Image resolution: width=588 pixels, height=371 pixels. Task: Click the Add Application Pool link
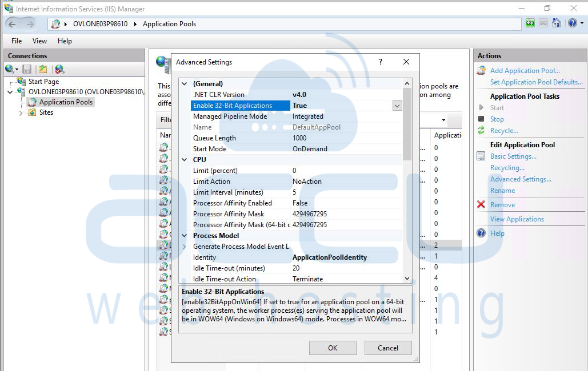tap(525, 70)
